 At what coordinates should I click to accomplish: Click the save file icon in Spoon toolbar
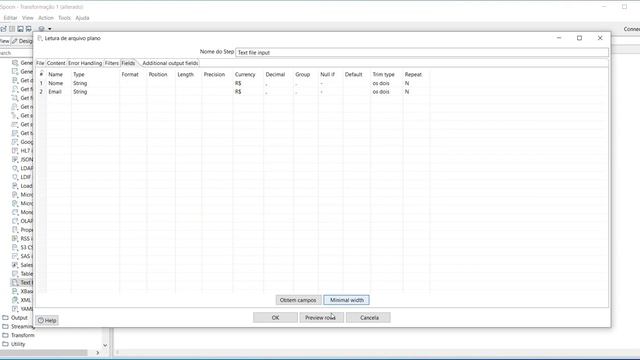click(20, 29)
